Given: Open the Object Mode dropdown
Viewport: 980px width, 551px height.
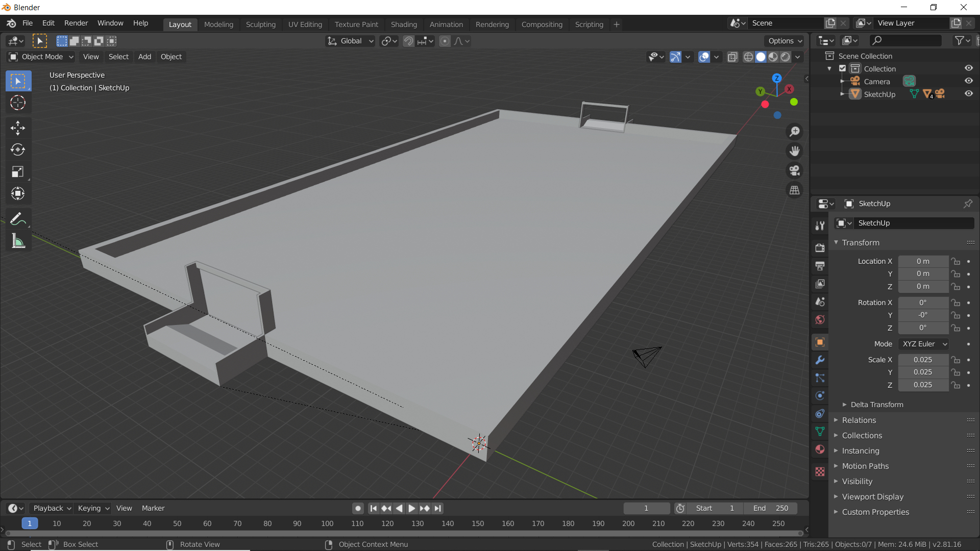Looking at the screenshot, I should [x=42, y=57].
